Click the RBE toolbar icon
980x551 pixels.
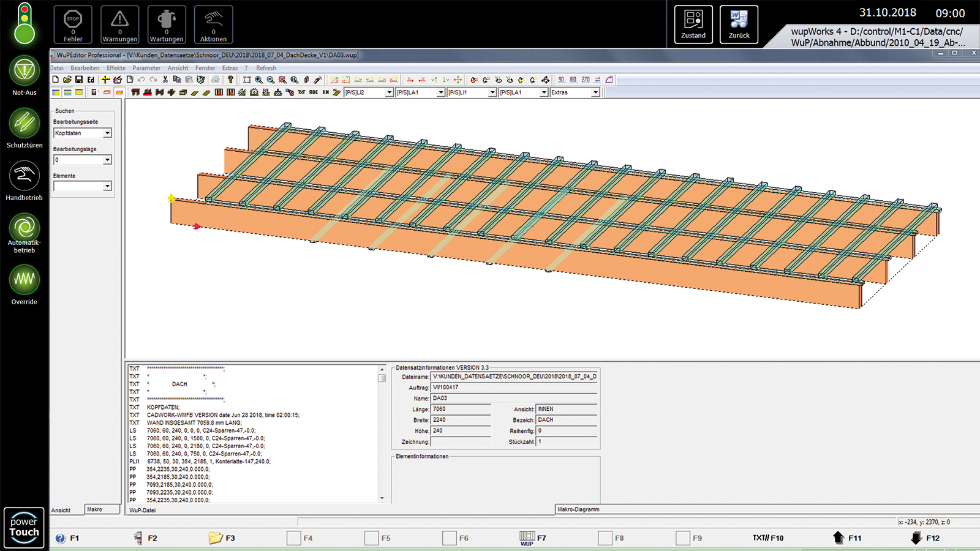[314, 92]
